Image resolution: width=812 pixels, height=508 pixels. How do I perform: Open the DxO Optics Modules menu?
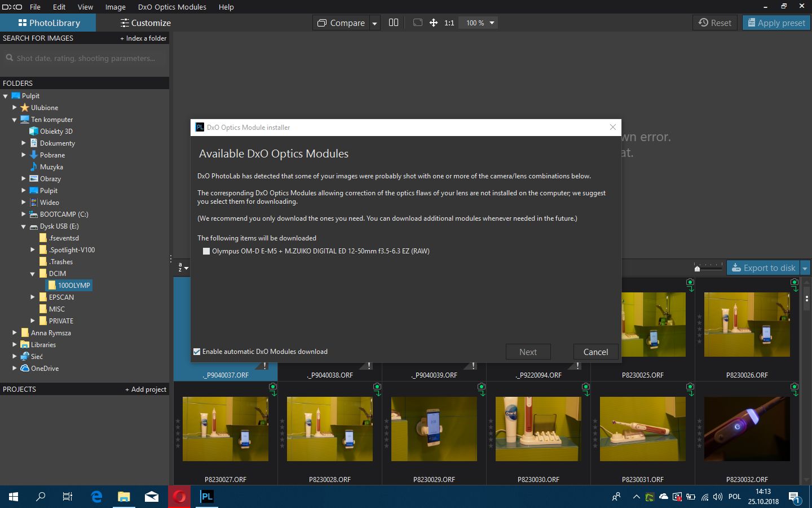tap(172, 7)
